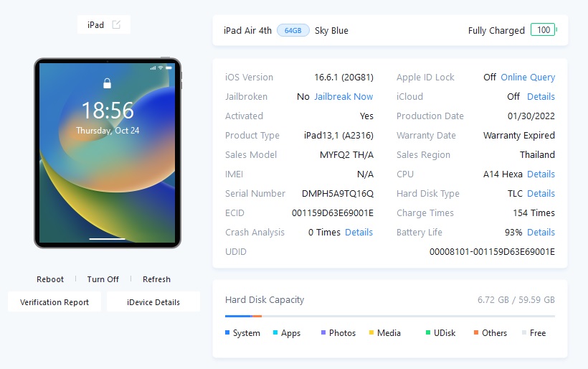Click the Hard Disk Capacity heading

point(265,300)
